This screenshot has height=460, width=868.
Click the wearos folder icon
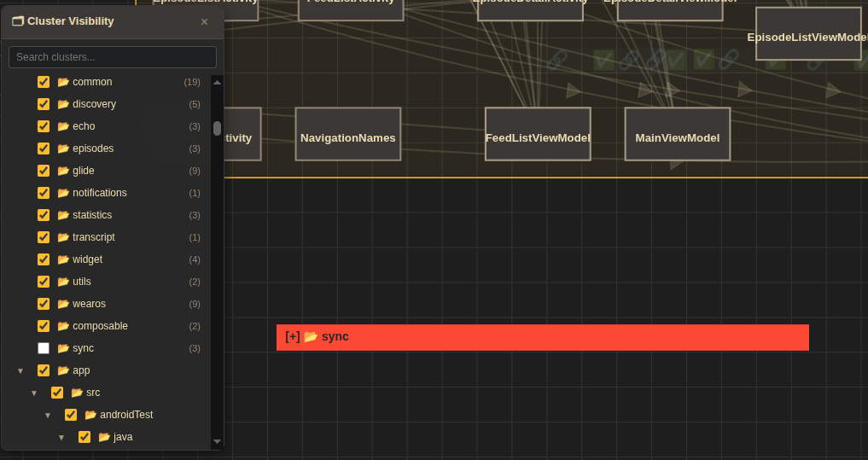point(63,303)
